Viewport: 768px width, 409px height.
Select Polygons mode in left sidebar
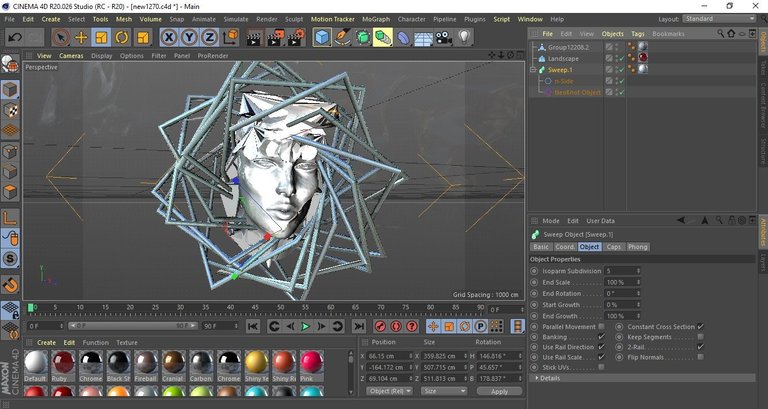10,192
